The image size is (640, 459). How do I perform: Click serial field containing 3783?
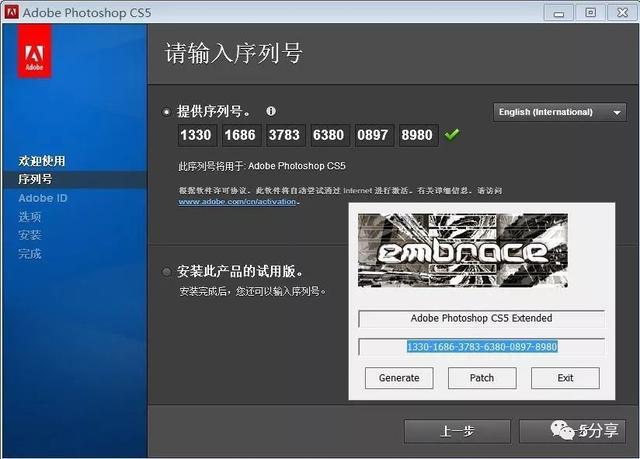285,135
